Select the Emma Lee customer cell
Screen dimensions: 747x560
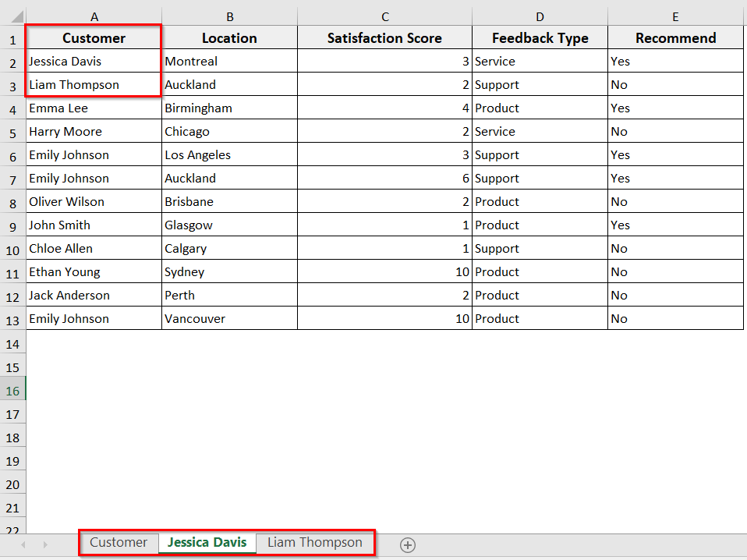94,108
